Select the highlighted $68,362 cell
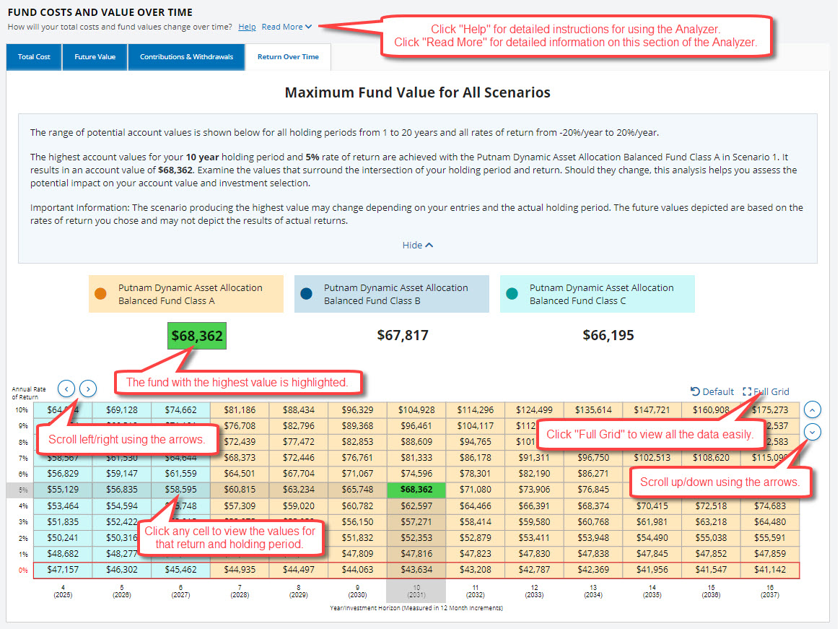The width and height of the screenshot is (840, 629). tap(417, 490)
